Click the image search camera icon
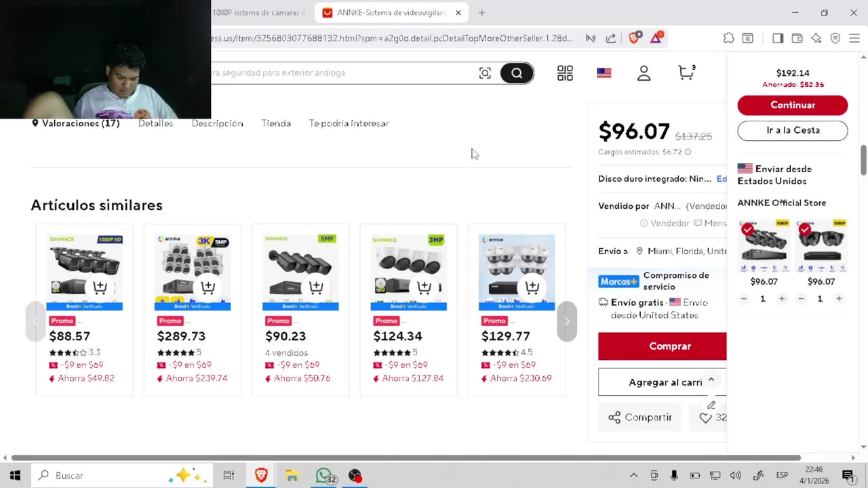Viewport: 868px width, 488px height. click(485, 73)
